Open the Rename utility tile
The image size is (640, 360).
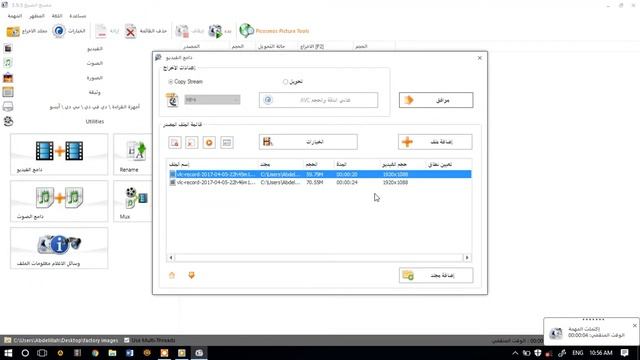133,154
